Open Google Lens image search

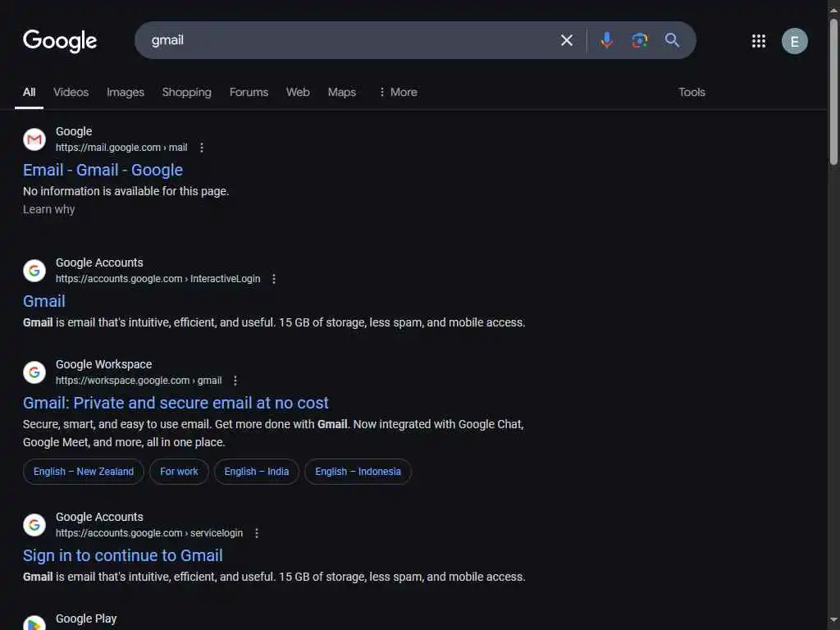[639, 40]
